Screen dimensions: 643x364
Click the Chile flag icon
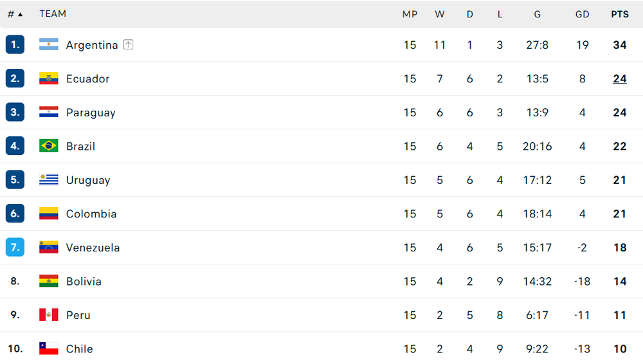pyautogui.click(x=48, y=349)
